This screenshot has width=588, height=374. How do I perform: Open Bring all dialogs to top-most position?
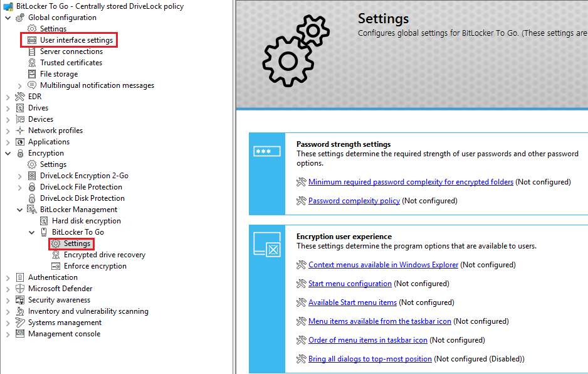coord(370,358)
